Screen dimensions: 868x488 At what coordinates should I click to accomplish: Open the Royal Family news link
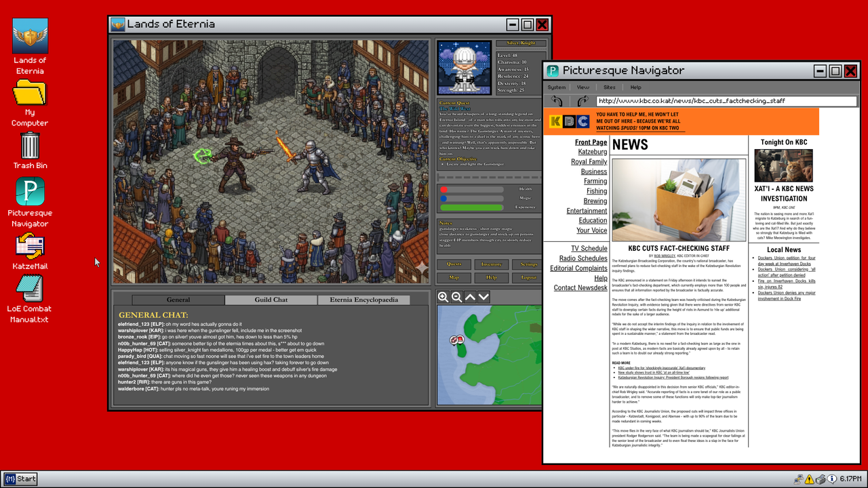pos(589,162)
